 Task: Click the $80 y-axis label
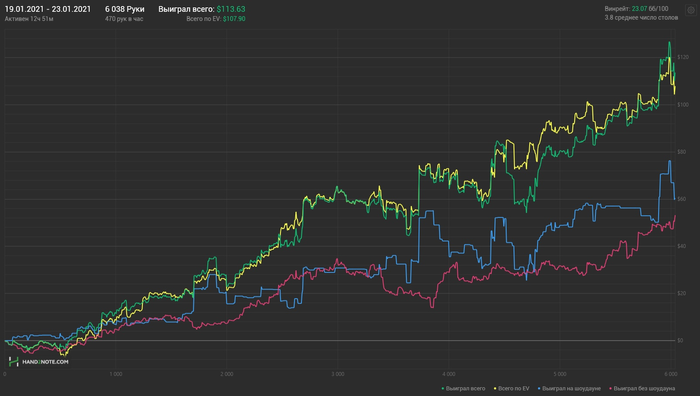(682, 152)
